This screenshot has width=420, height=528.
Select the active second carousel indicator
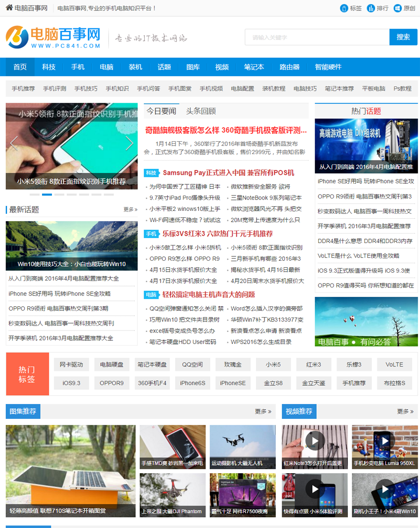coord(47,195)
